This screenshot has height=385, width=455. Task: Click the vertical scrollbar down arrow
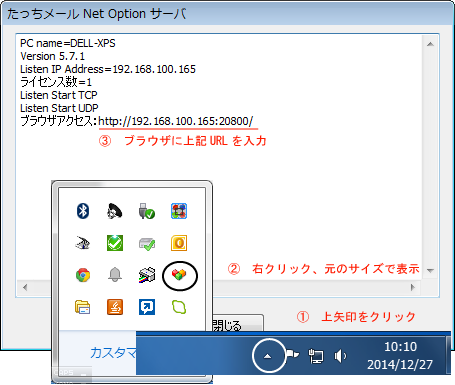pos(430,270)
